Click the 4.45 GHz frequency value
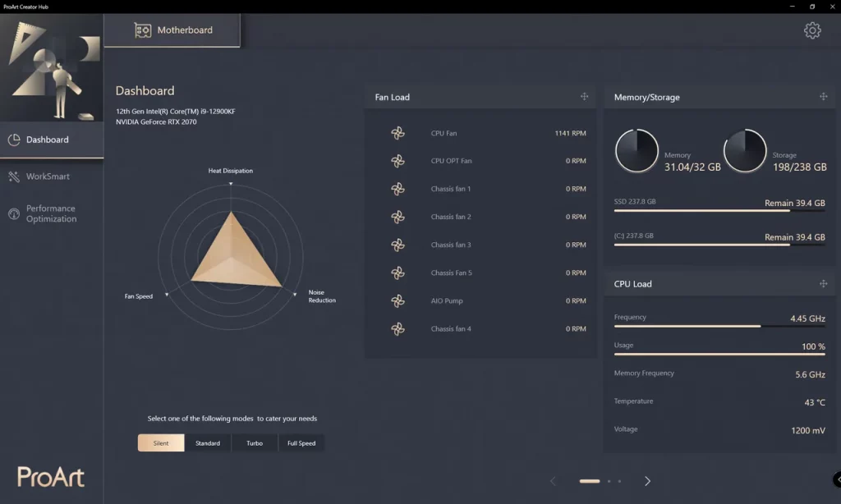This screenshot has width=841, height=504. click(x=807, y=318)
